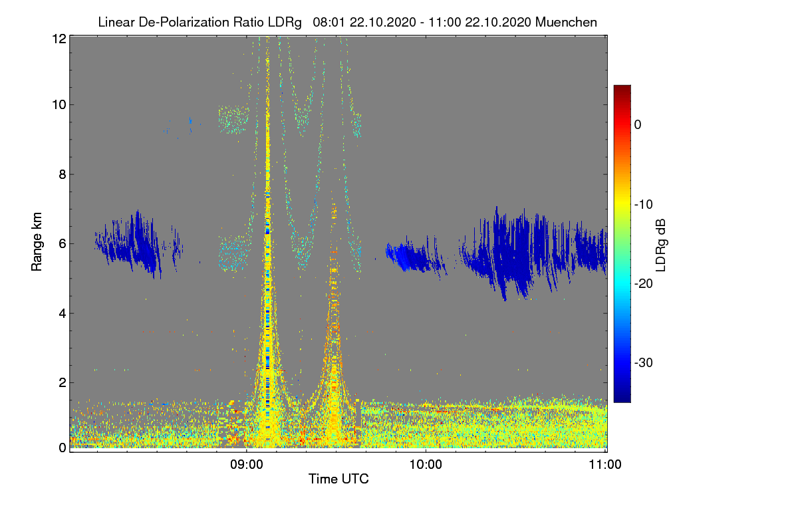Click the '10' range tick label on y-axis
798x532 pixels.
point(59,104)
